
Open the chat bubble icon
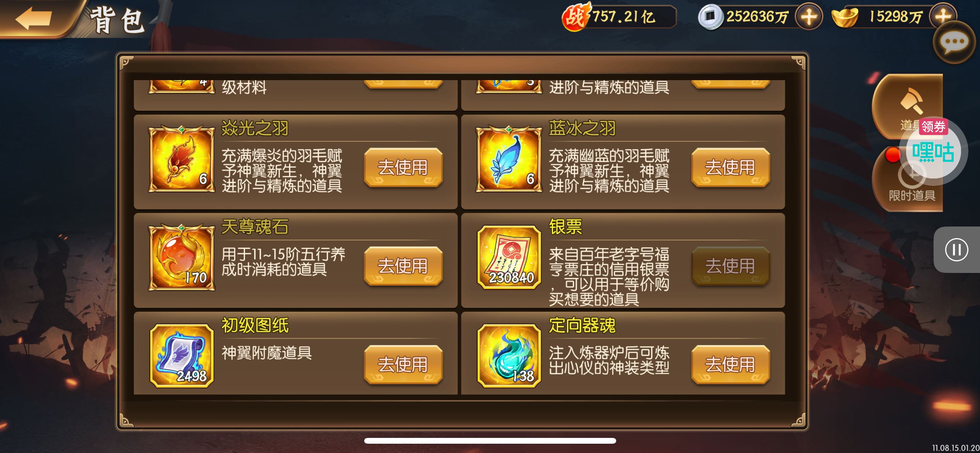pos(954,43)
